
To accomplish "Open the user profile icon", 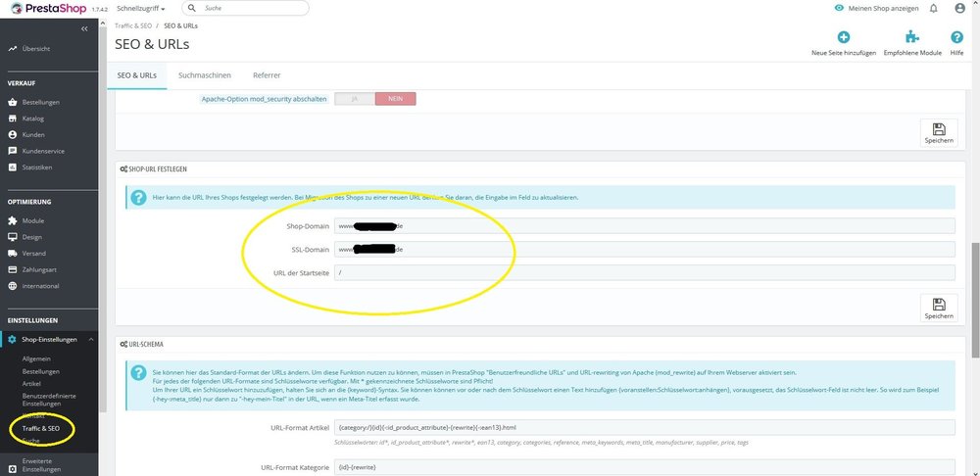I will click(960, 8).
